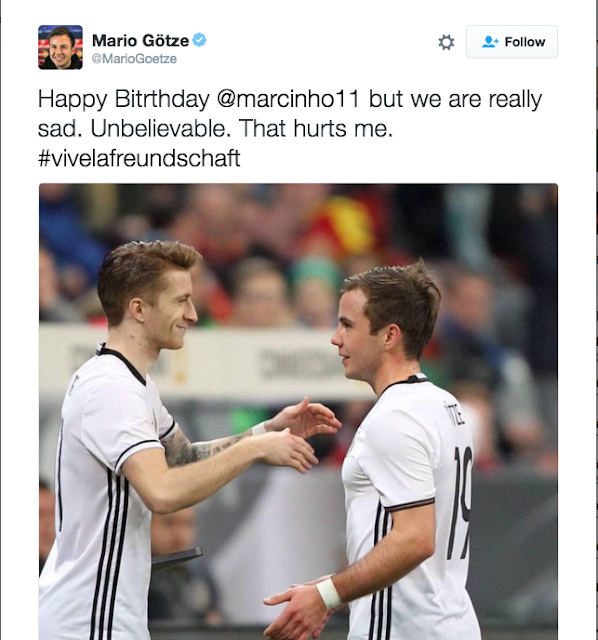Click the tattooed forearm in the photo
Screen dimensions: 598x640
point(204,449)
